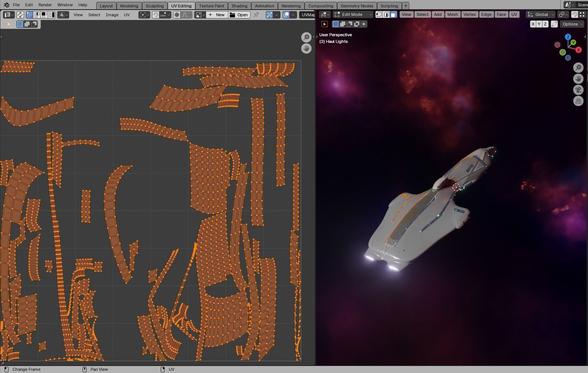Image resolution: width=588 pixels, height=373 pixels.
Task: Click the pan hand icon in UV editor
Action: click(306, 48)
